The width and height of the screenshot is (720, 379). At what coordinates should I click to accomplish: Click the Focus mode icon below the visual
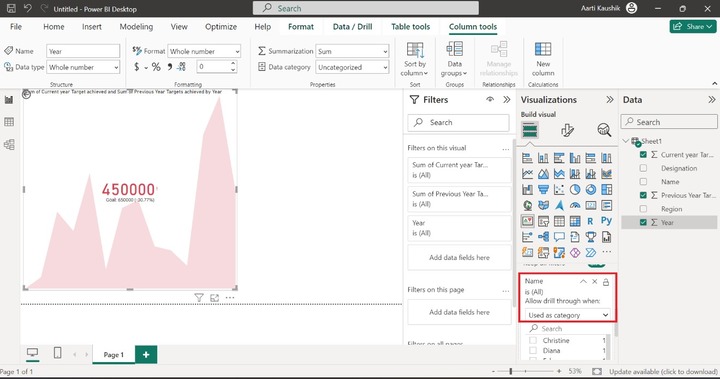[214, 298]
